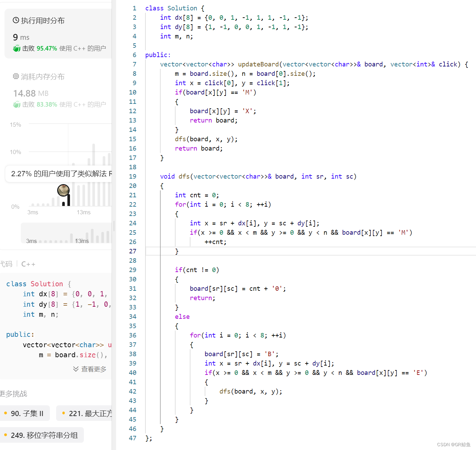
Task: Click the clapping hands icon next to 击败 95.47%
Action: 17,48
